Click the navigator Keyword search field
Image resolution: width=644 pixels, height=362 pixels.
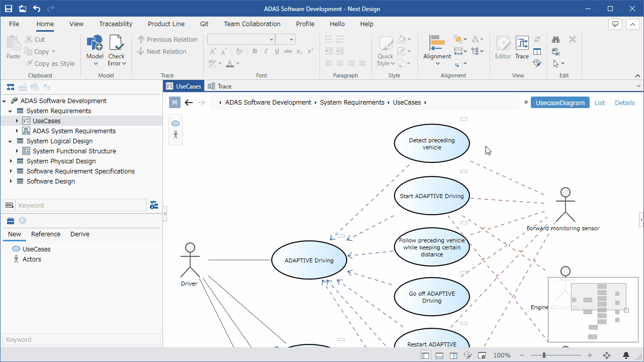click(x=80, y=205)
